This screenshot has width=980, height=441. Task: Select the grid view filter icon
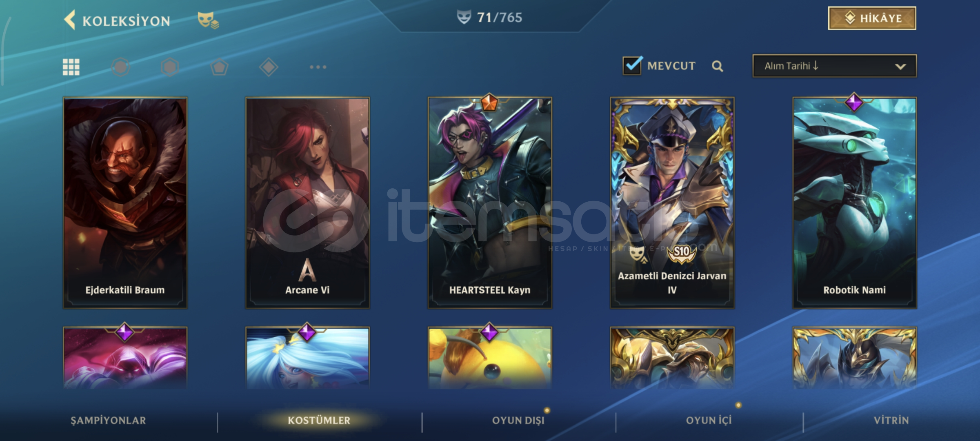tap(71, 67)
